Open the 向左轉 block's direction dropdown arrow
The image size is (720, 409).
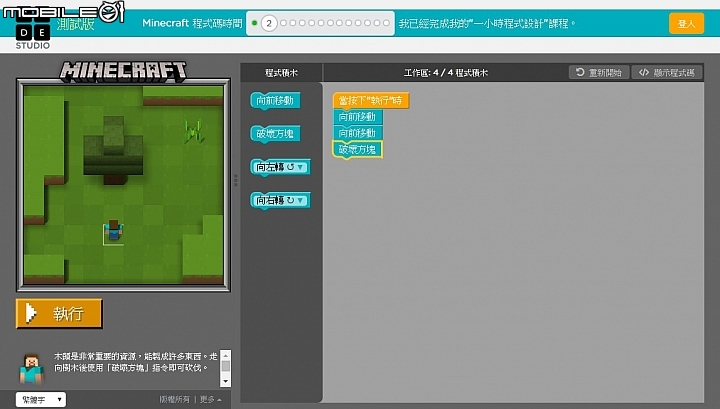coord(300,167)
